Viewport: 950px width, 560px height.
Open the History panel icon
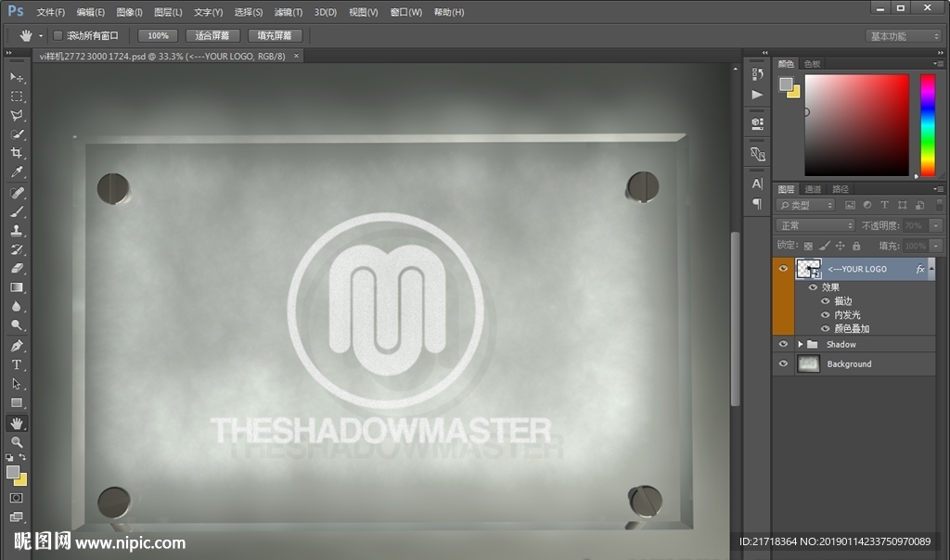(x=757, y=74)
